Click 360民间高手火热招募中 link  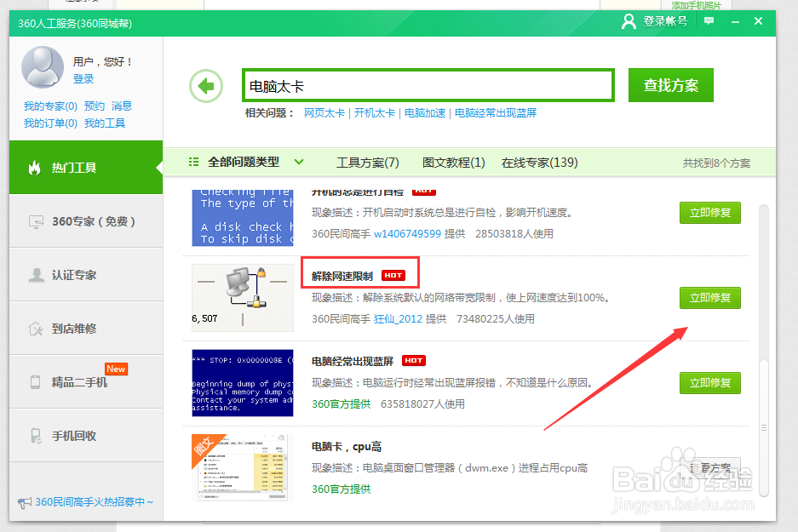(x=94, y=502)
